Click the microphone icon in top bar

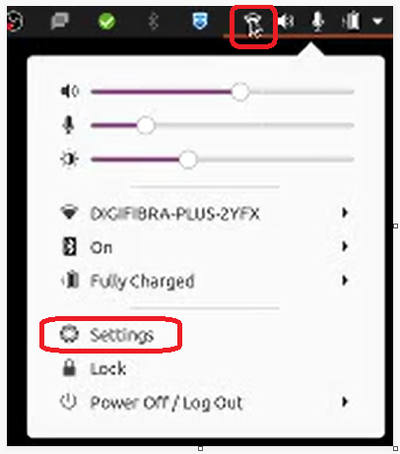[318, 21]
